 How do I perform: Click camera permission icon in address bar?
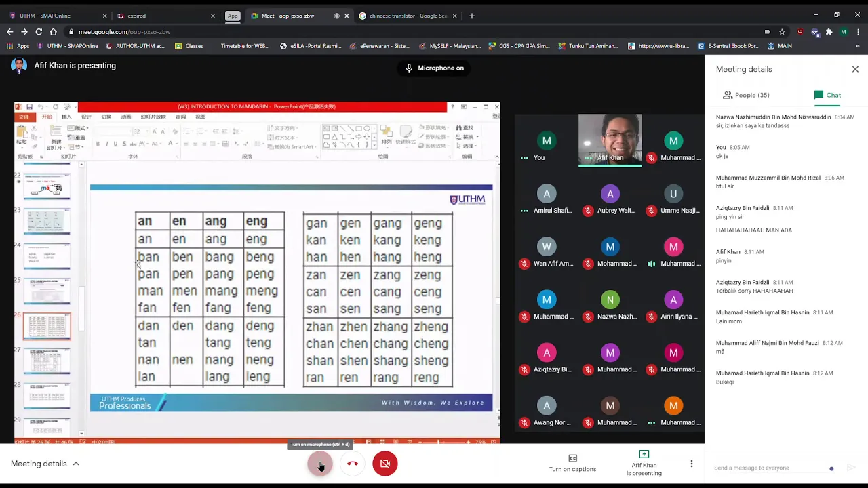click(x=767, y=32)
